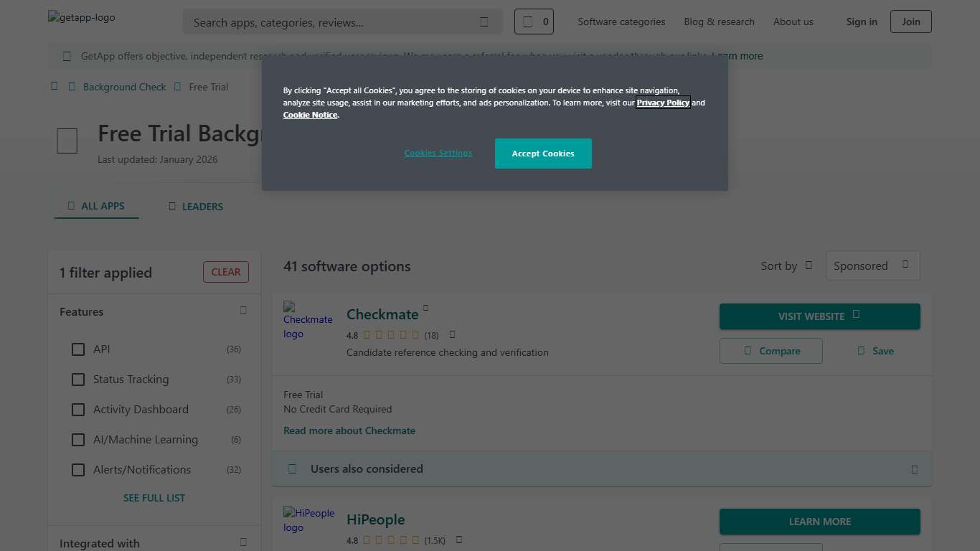Check the Status Tracking filter

tap(78, 380)
